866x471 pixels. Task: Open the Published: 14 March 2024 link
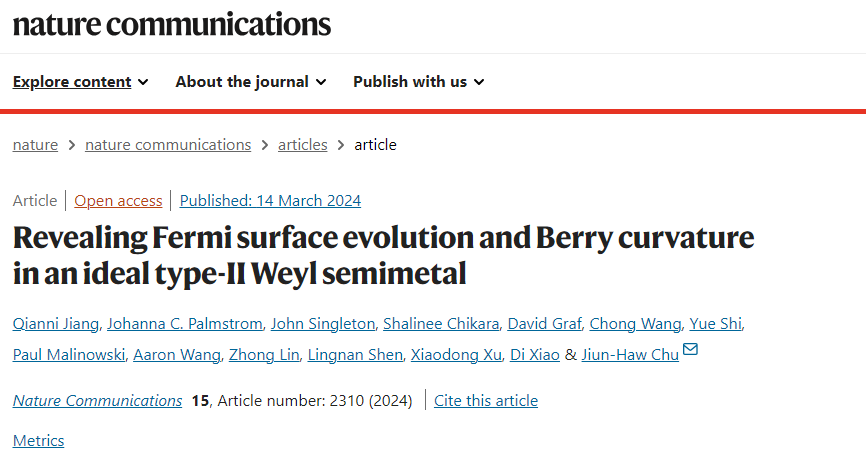270,200
